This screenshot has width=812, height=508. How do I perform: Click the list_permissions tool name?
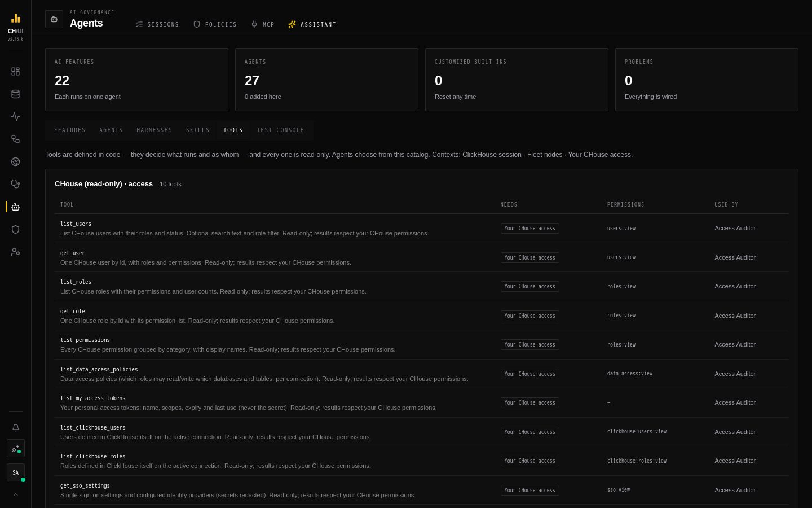[x=85, y=340]
